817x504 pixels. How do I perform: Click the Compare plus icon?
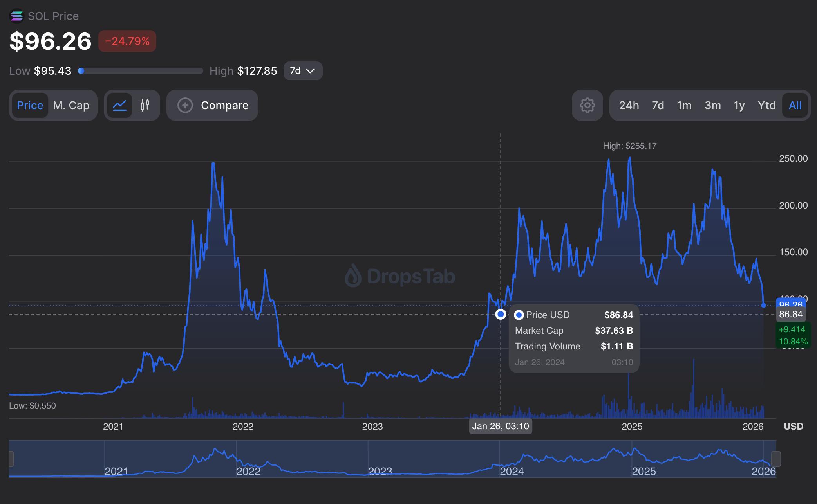coord(185,105)
